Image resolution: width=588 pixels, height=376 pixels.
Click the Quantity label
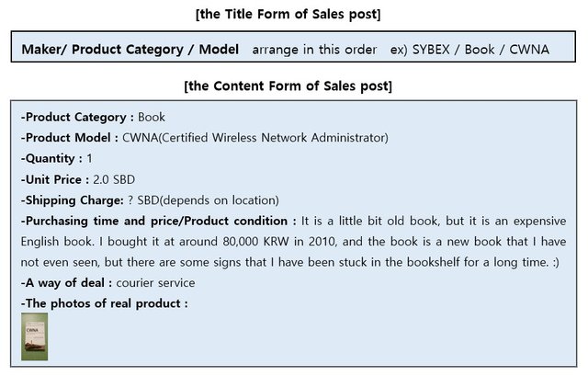coord(51,158)
